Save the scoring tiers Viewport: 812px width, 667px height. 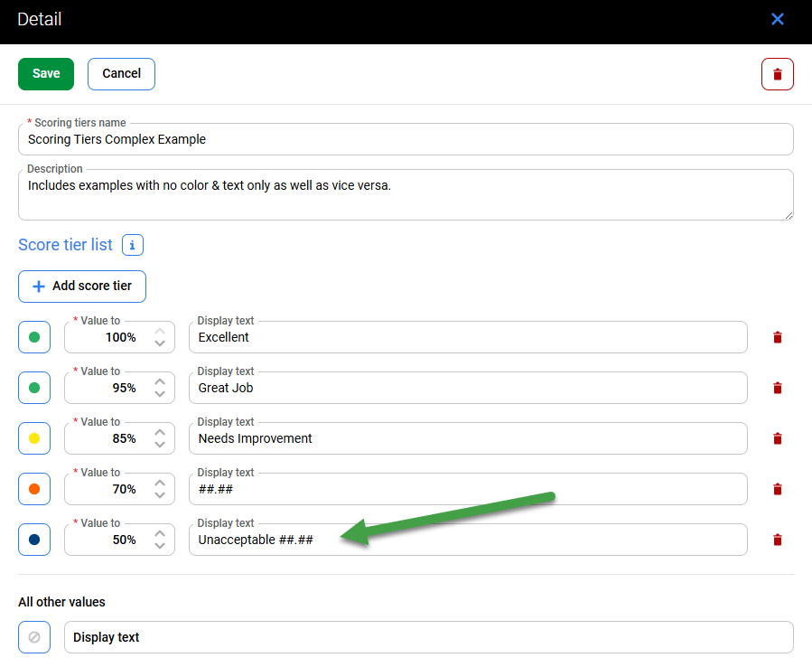coord(46,74)
